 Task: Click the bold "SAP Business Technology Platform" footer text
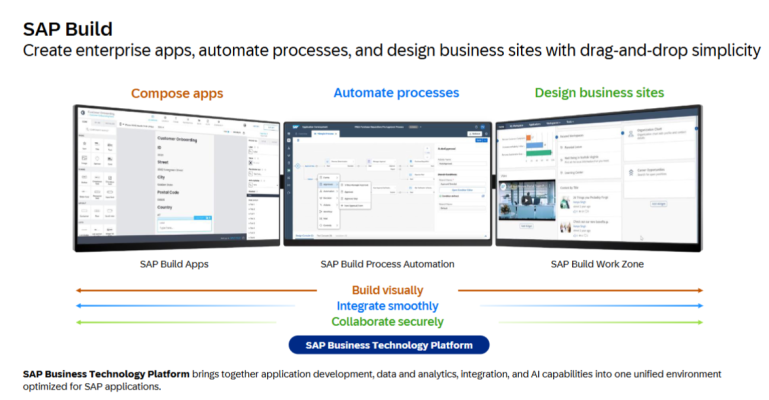coord(106,374)
